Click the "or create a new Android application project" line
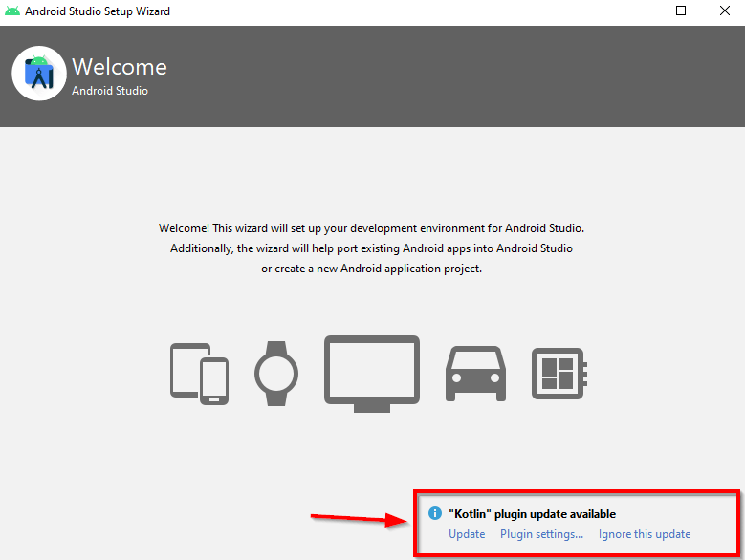 (x=372, y=269)
